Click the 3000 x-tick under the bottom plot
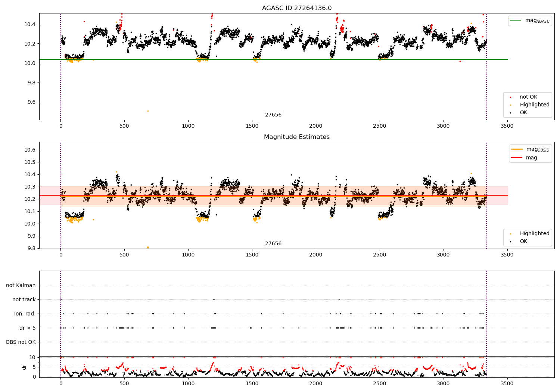This screenshot has width=560, height=392. click(x=443, y=383)
